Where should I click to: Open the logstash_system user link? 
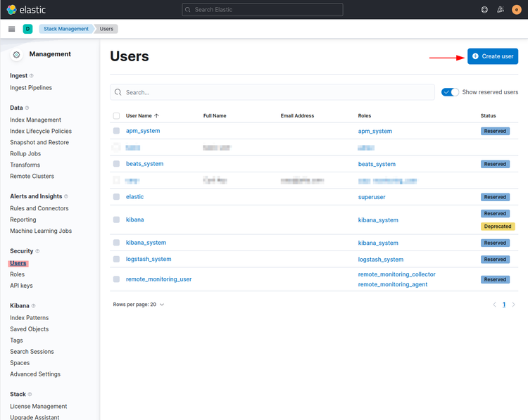[x=149, y=259]
